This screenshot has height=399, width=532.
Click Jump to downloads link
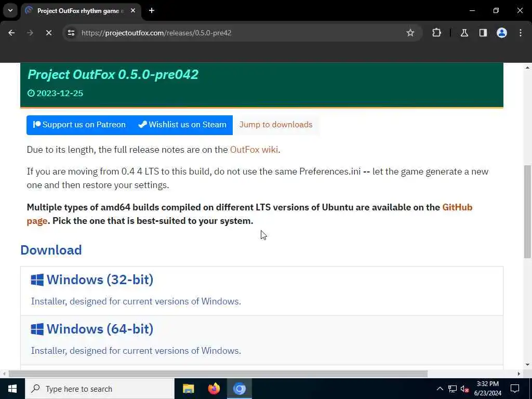(276, 125)
